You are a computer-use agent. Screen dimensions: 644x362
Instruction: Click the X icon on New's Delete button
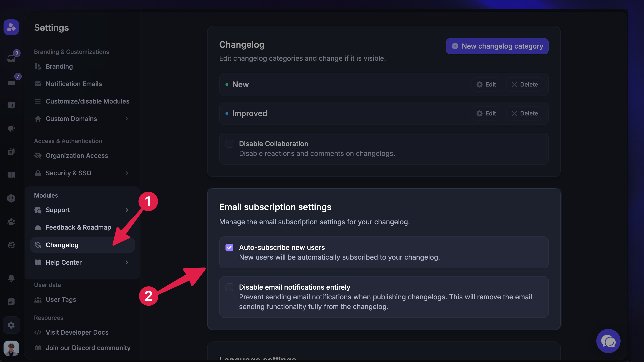[514, 85]
